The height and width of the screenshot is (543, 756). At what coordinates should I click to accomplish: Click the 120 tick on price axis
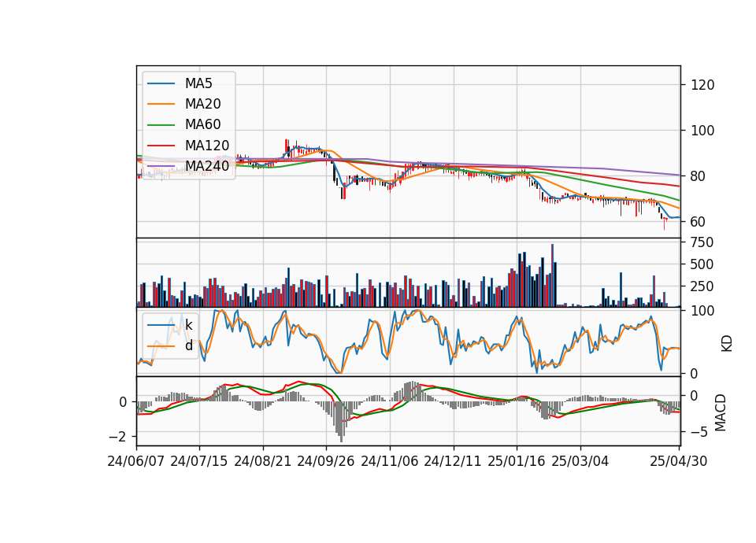pyautogui.click(x=702, y=85)
